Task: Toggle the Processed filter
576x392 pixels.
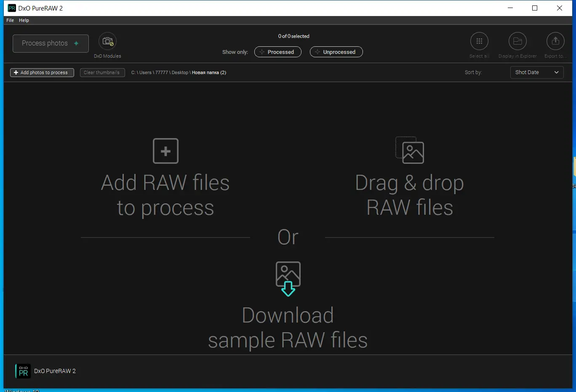Action: [278, 52]
